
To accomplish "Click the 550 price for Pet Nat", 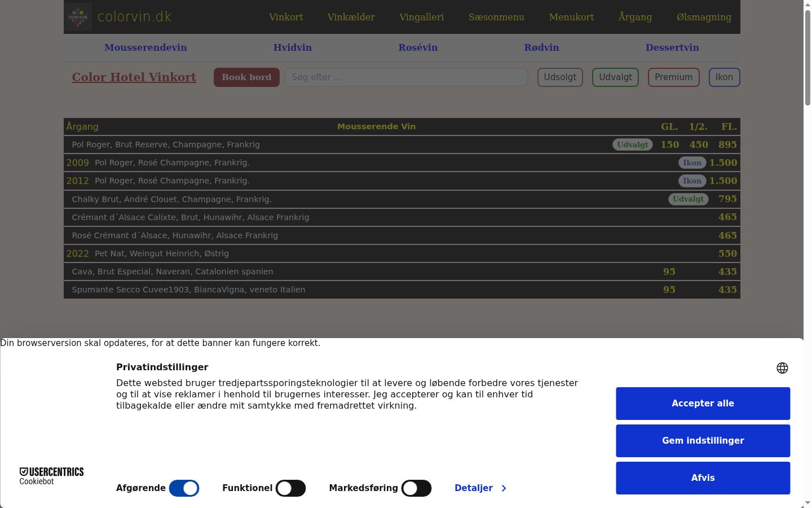I will [x=727, y=253].
